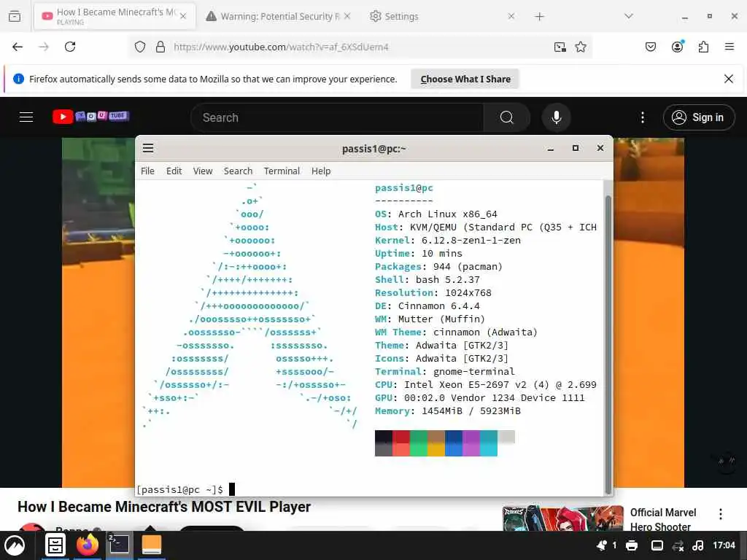Open Firefox account icon
Viewport: 747px width, 560px height.
(x=677, y=47)
